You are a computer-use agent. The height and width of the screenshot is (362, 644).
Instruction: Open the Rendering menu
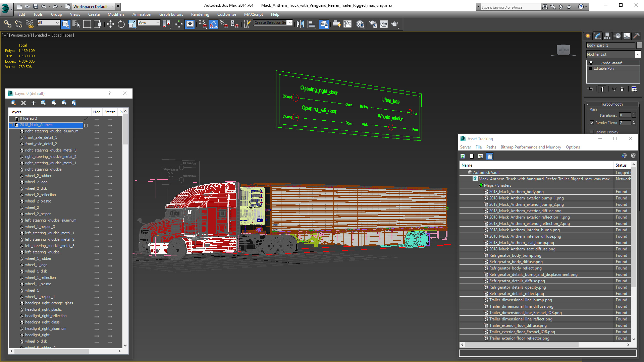(x=200, y=14)
